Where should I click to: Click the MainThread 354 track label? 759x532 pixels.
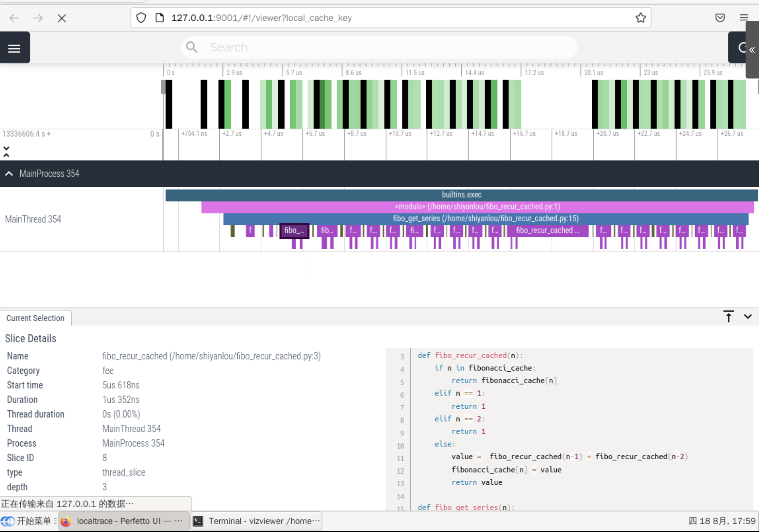[x=33, y=219]
